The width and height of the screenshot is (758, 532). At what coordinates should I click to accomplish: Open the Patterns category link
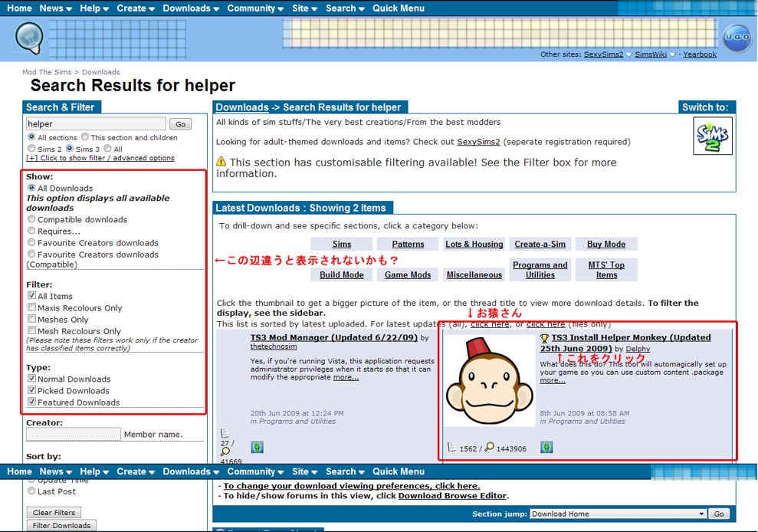pos(408,245)
